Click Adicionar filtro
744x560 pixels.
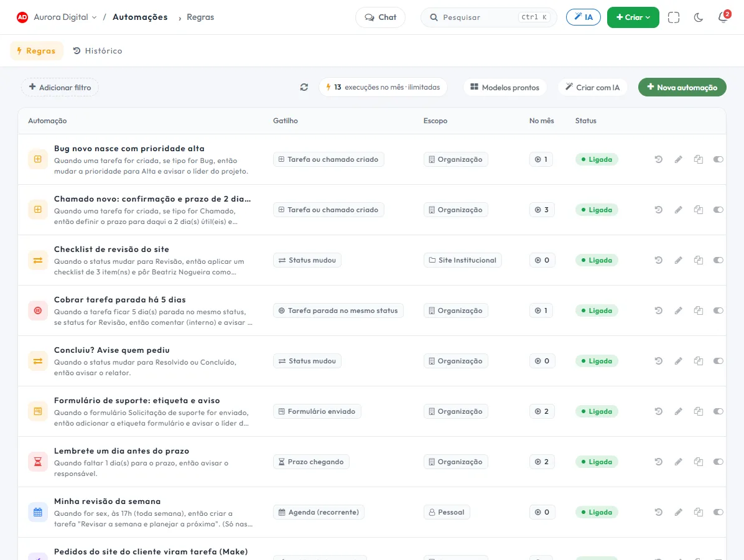click(60, 87)
